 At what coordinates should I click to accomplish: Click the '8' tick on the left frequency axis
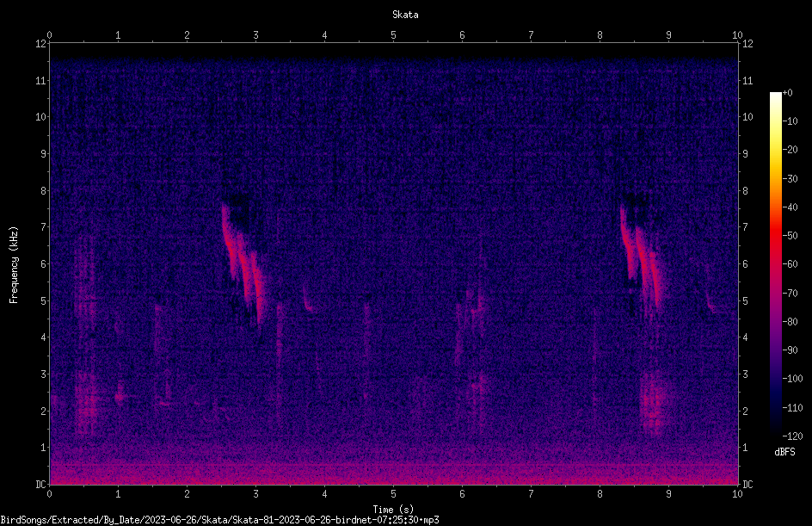43,191
